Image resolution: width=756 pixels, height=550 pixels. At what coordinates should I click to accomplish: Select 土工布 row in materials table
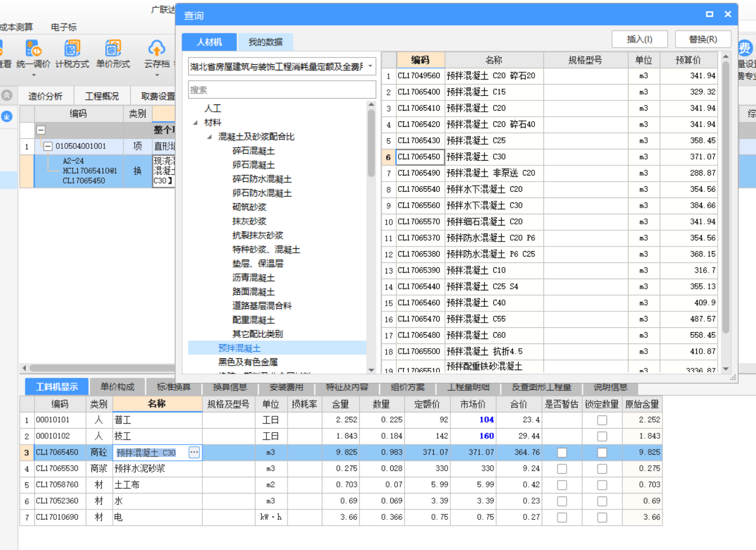pyautogui.click(x=341, y=485)
